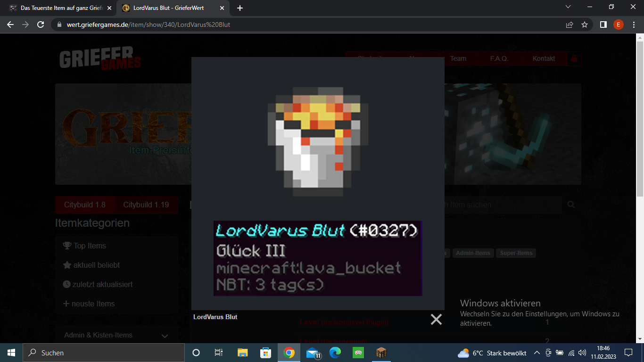
Task: Launch Microsoft Edge from the taskbar
Action: [x=335, y=353]
